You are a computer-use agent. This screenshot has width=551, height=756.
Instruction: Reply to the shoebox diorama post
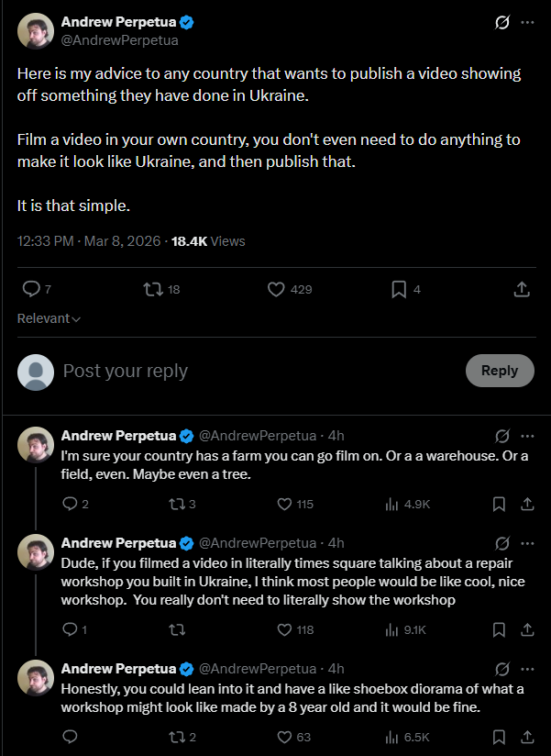70,736
